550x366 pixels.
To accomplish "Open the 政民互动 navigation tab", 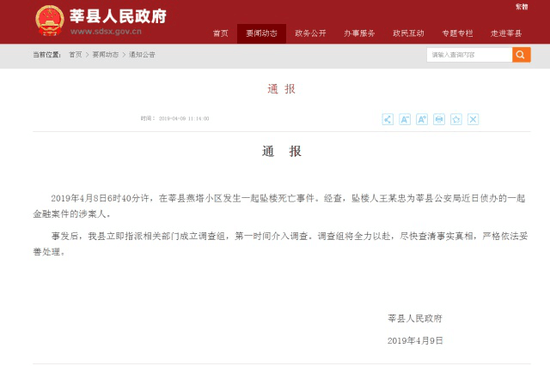I will [408, 33].
